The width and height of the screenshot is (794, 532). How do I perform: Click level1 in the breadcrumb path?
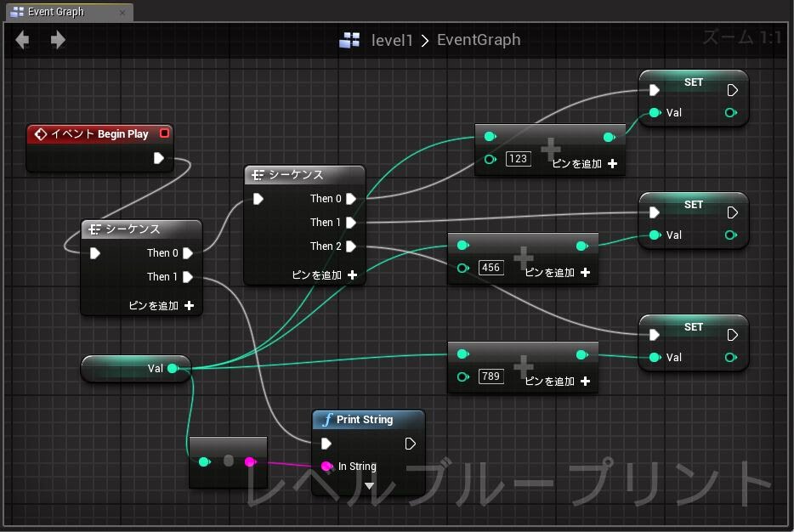(x=391, y=40)
